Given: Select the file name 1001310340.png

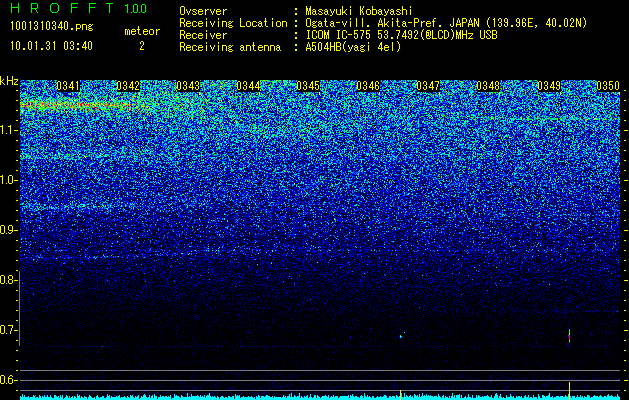Looking at the screenshot, I should pos(52,26).
